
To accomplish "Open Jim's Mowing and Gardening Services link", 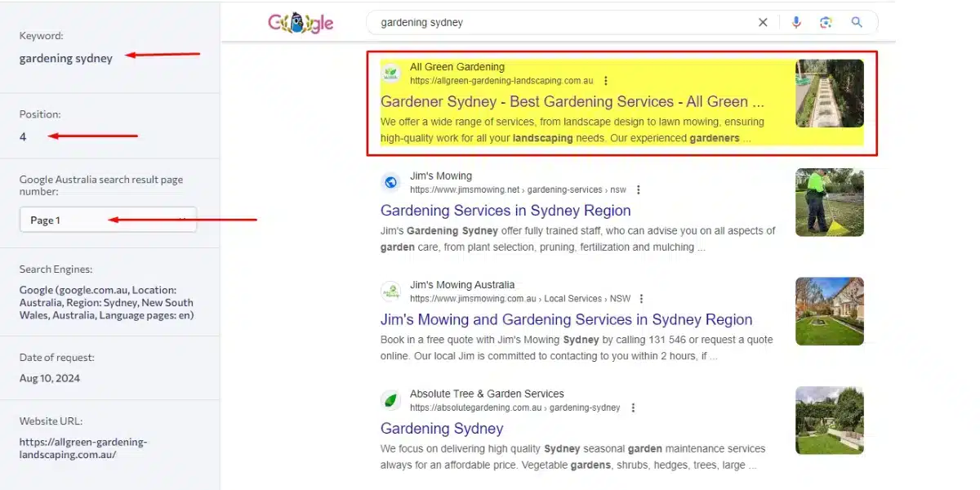I will click(x=566, y=319).
